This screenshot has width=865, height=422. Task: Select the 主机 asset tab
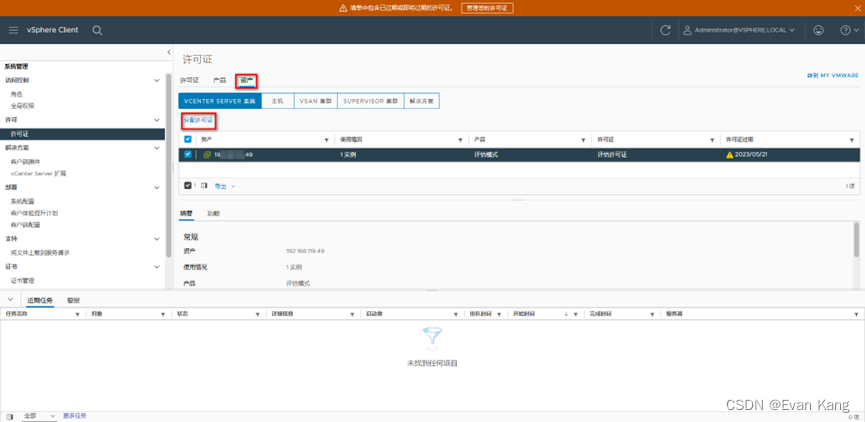pos(277,101)
